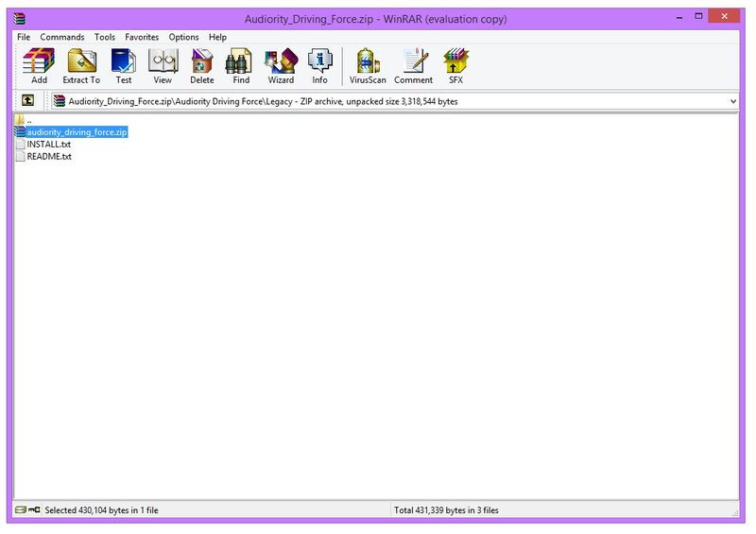Run Test on the archive files
Viewport: 756px width, 534px height.
124,65
